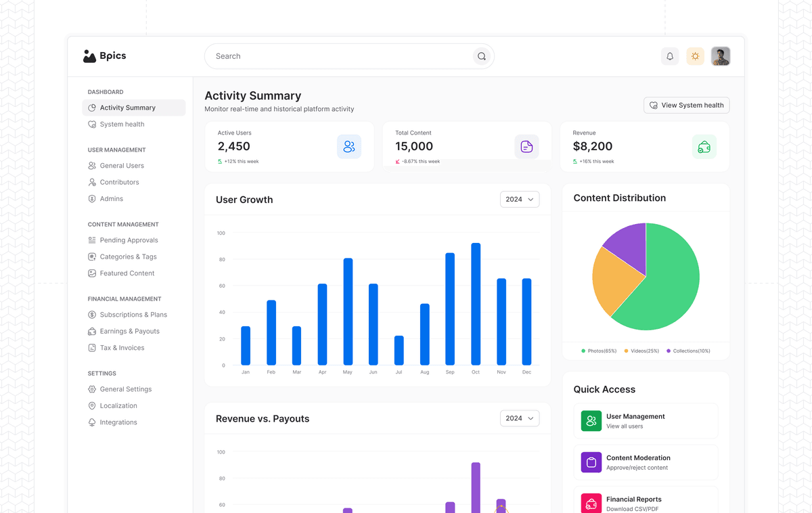
Task: Click the Subscriptions & Plans dollar icon
Action: click(92, 315)
